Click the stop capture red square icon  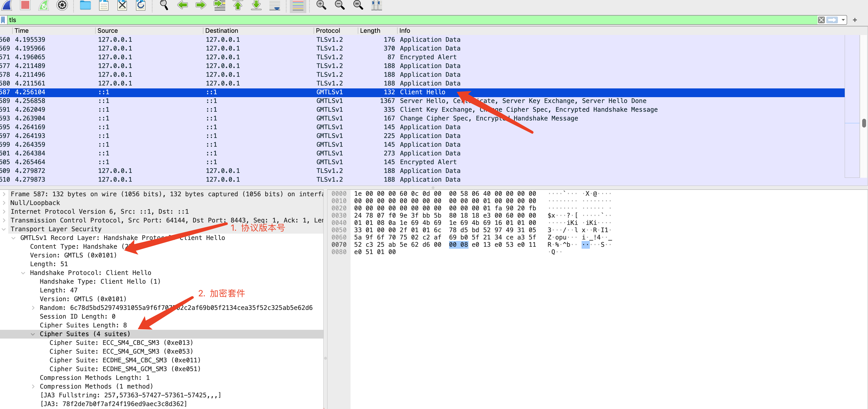(x=25, y=5)
